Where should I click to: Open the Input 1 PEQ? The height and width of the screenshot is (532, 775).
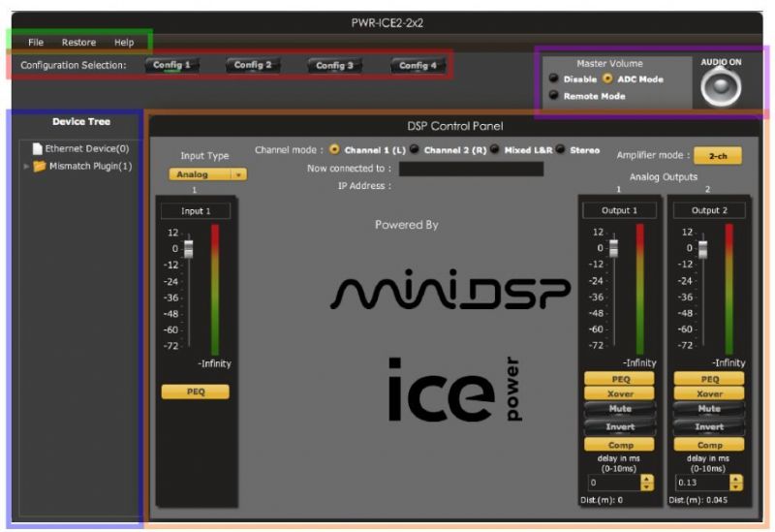196,391
